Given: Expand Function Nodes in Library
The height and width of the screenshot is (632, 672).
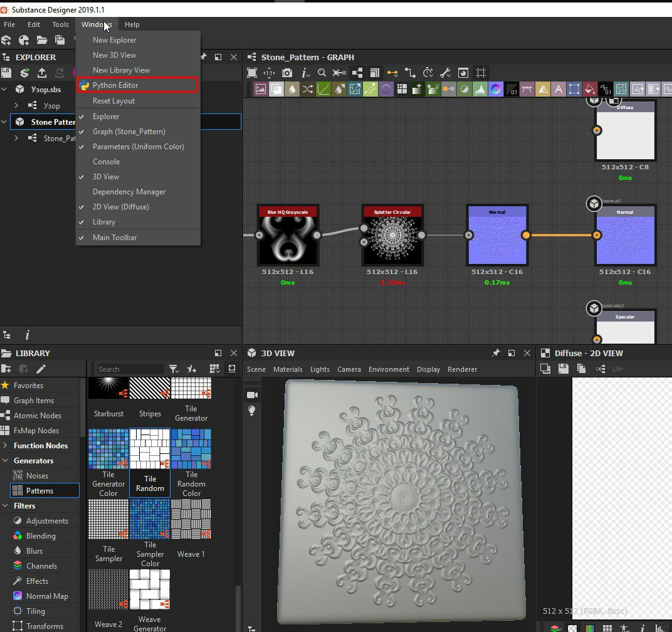Looking at the screenshot, I should (x=5, y=446).
